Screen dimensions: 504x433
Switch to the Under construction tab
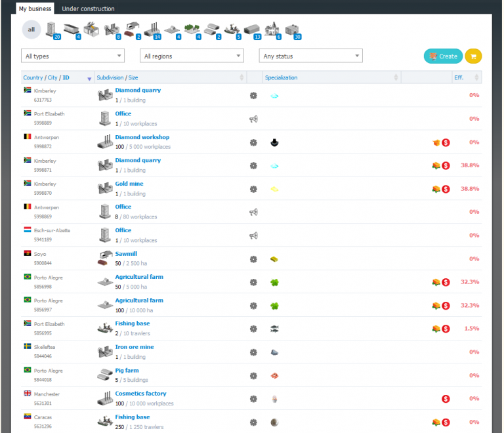(88, 9)
